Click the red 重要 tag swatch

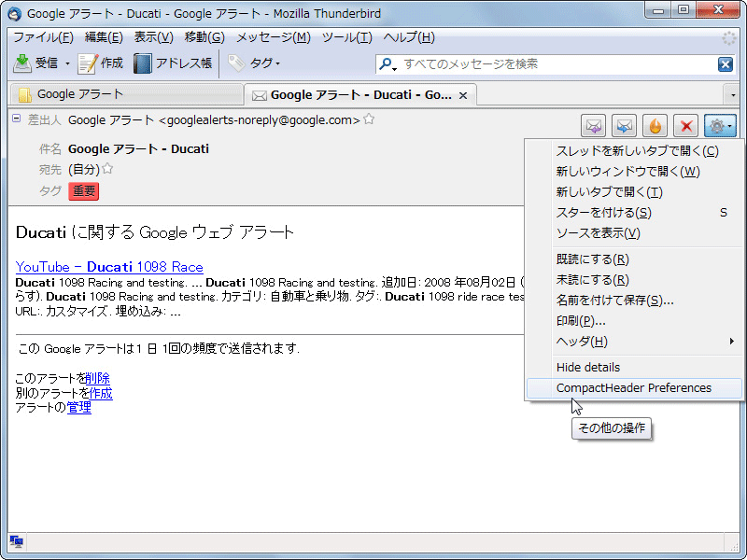[83, 191]
